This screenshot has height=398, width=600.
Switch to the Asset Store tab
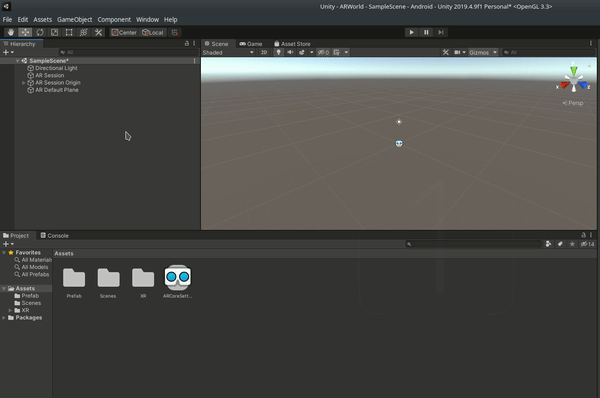click(x=292, y=44)
